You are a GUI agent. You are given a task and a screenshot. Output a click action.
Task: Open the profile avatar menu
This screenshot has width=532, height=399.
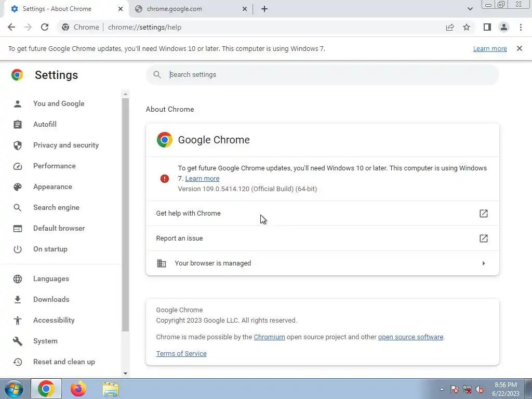click(x=504, y=27)
